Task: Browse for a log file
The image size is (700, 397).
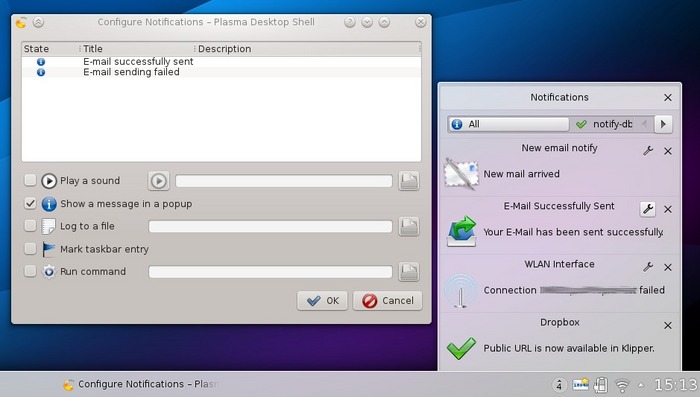Action: pyautogui.click(x=409, y=226)
